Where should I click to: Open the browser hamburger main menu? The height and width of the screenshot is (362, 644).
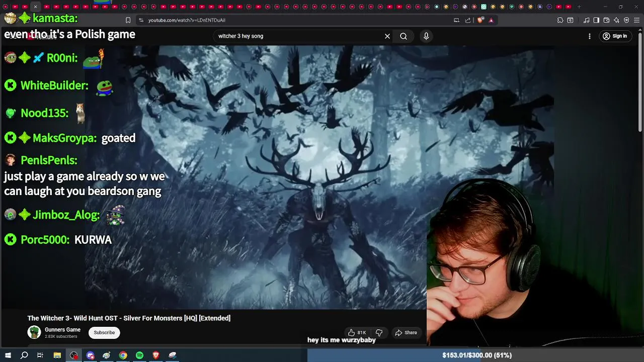click(637, 20)
